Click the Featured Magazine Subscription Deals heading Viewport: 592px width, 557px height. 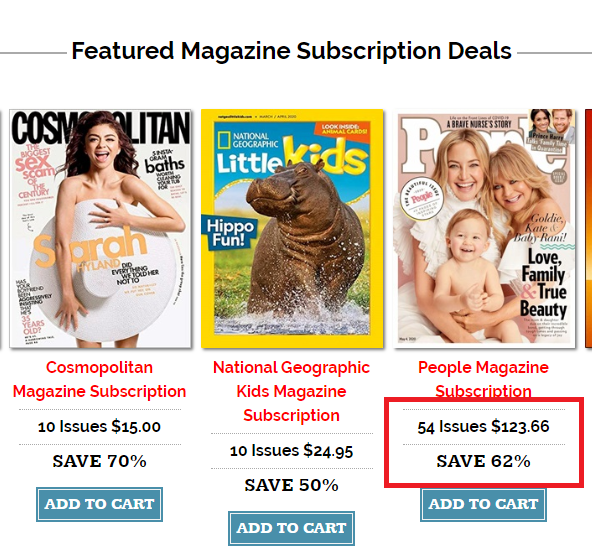(x=291, y=51)
